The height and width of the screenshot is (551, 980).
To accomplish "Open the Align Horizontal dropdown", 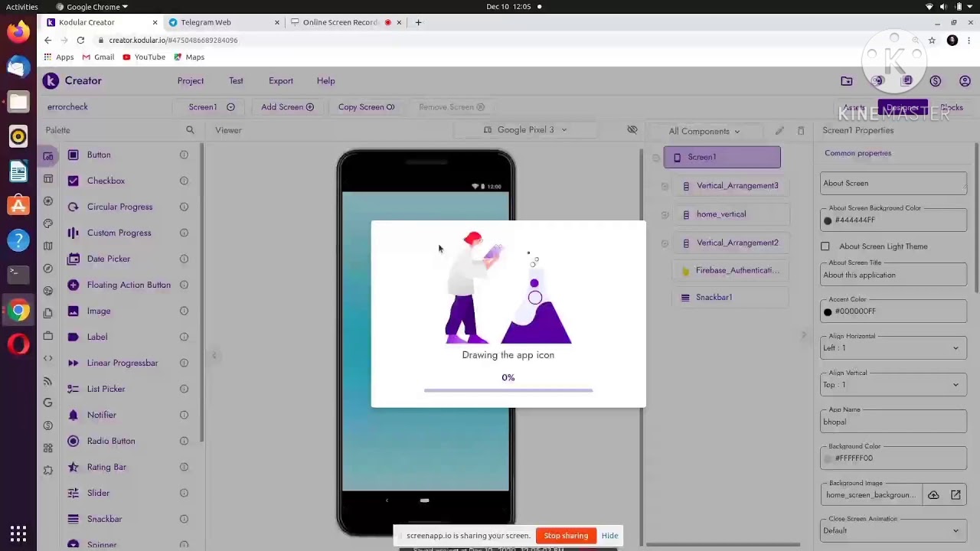I will (893, 348).
